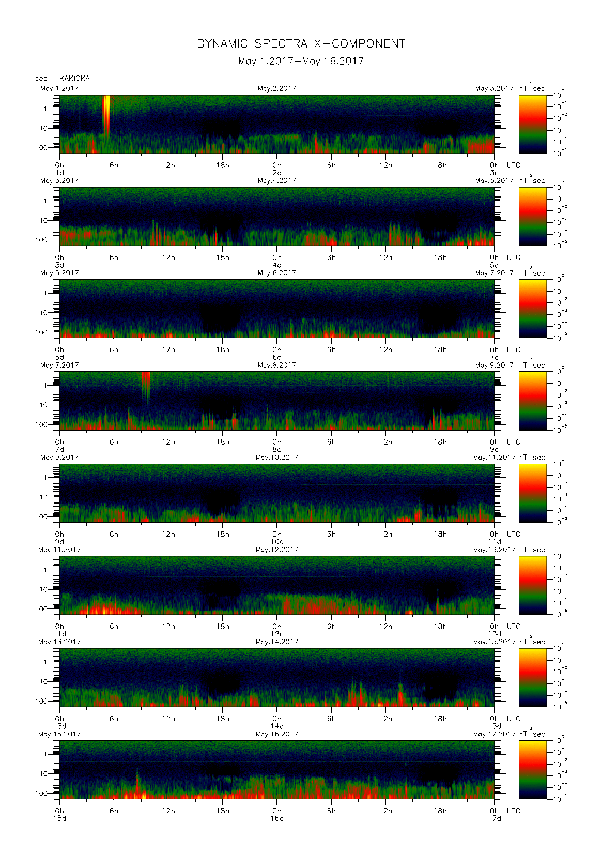The height and width of the screenshot is (868, 602).
Task: Click the "sec" unit label beside KAKIOKA
Action: click(41, 79)
